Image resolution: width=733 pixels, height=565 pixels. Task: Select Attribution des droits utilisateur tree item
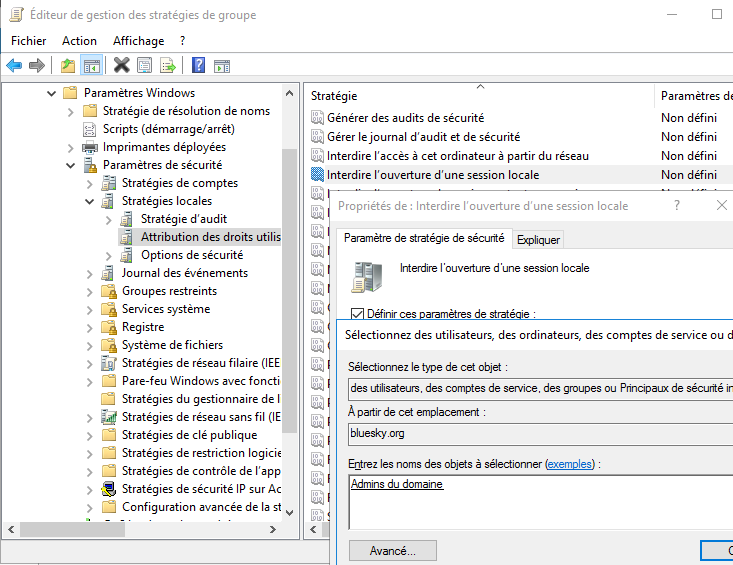pyautogui.click(x=200, y=237)
